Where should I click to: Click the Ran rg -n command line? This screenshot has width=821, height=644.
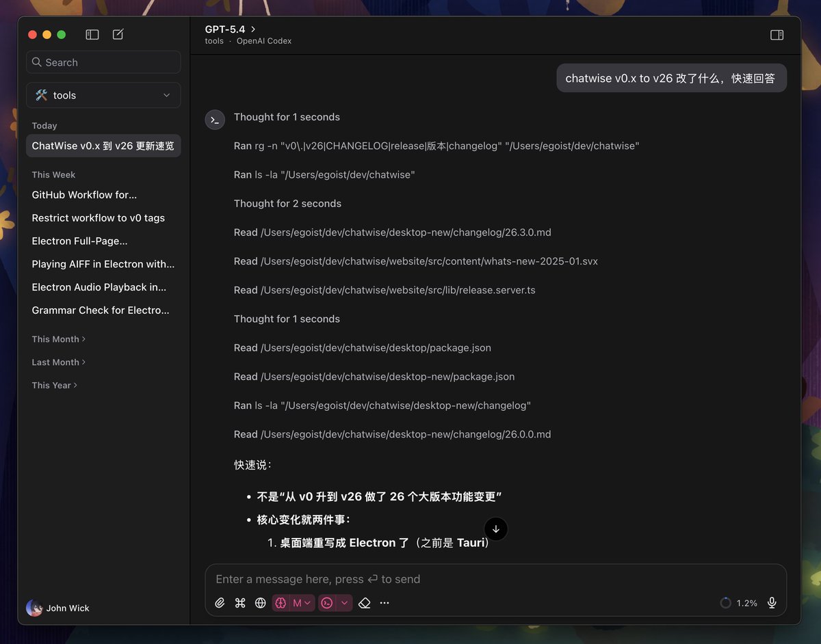(x=436, y=146)
